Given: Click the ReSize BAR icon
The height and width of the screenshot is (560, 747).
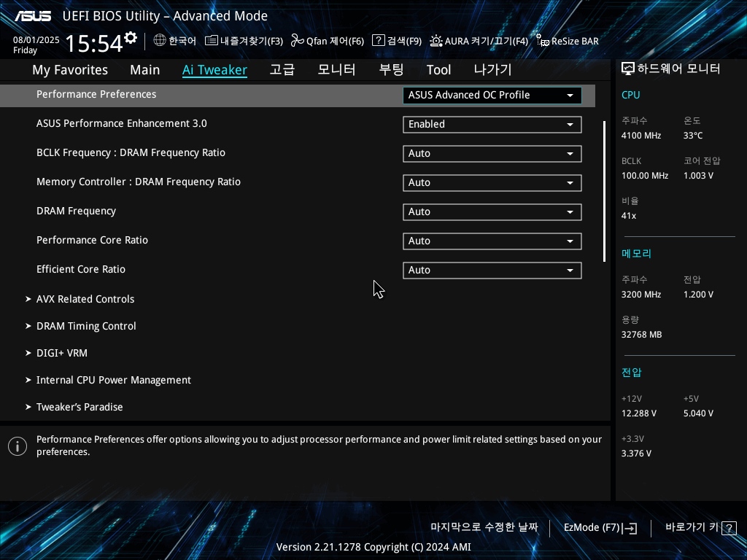Looking at the screenshot, I should click(x=543, y=41).
